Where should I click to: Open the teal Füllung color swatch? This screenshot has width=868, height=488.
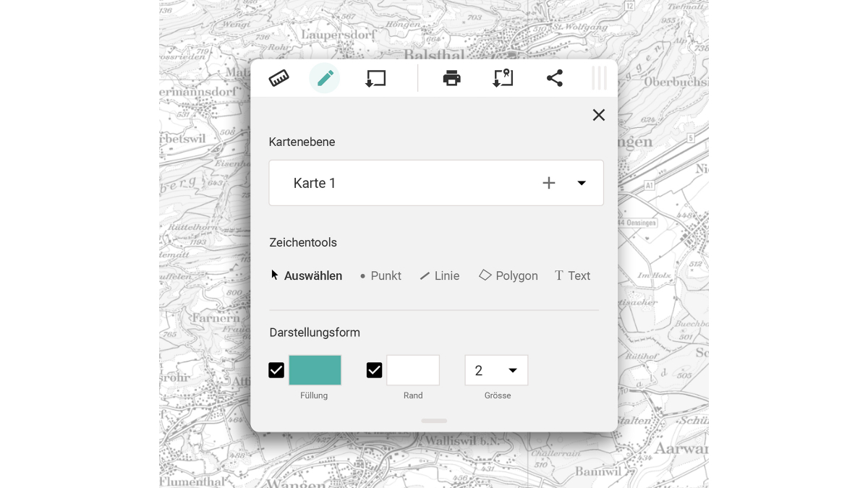[315, 370]
